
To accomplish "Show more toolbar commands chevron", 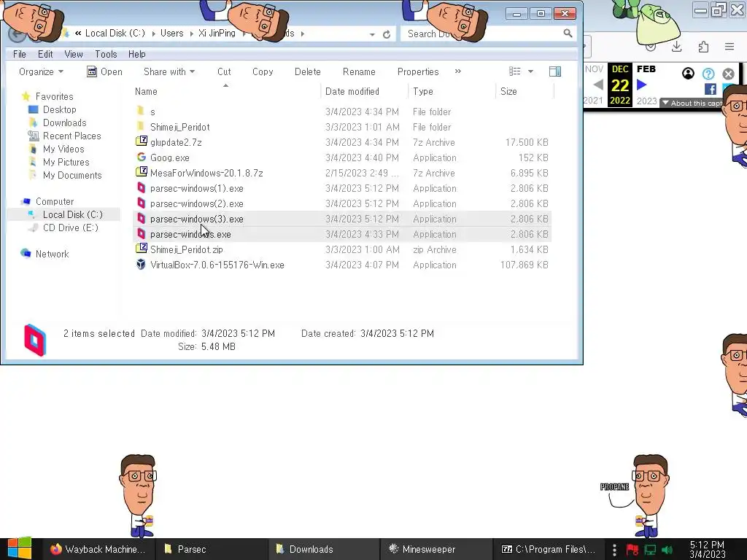I will pyautogui.click(x=458, y=71).
